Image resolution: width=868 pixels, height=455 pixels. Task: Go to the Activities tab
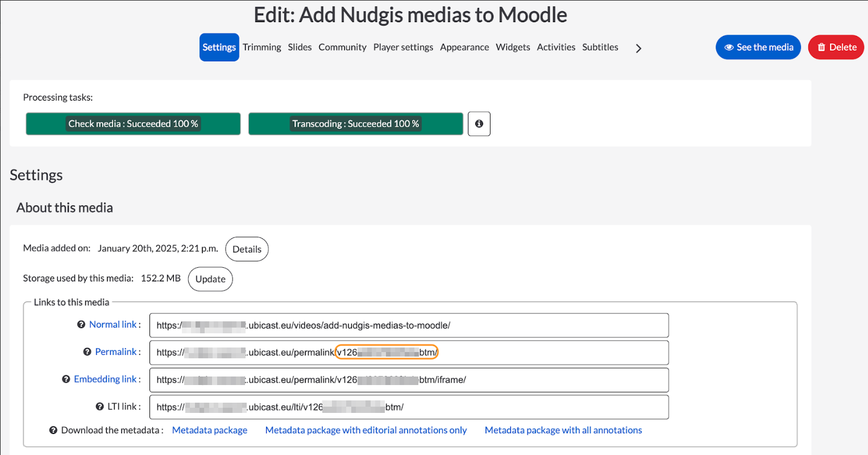[x=556, y=47]
